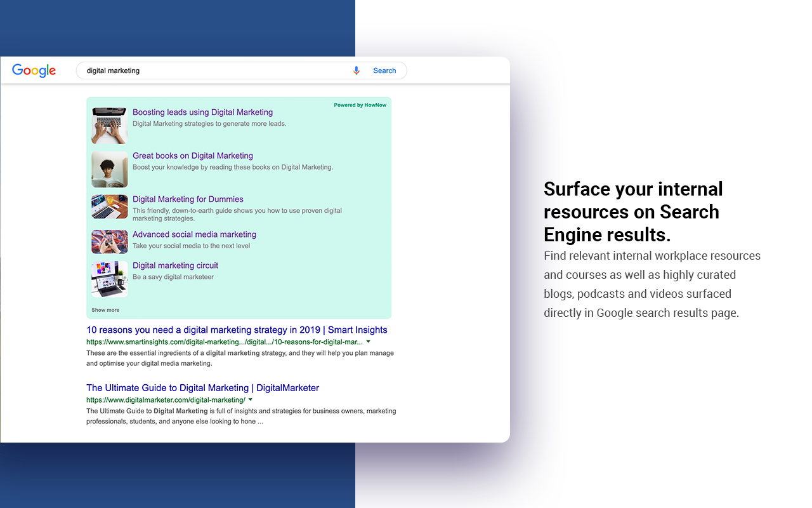Open Digital marketing circuit link
The height and width of the screenshot is (508, 812).
(x=175, y=265)
